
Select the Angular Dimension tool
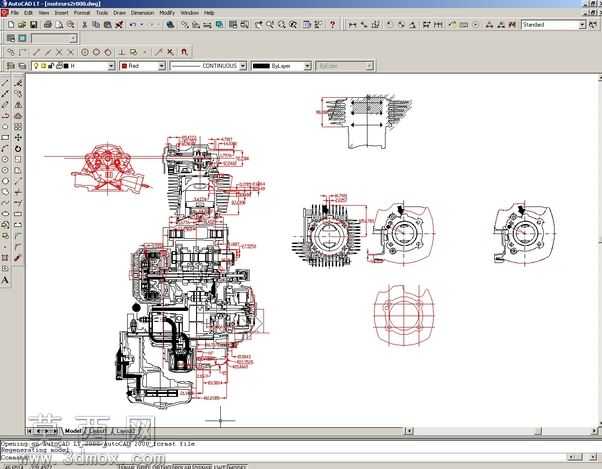coord(412,25)
